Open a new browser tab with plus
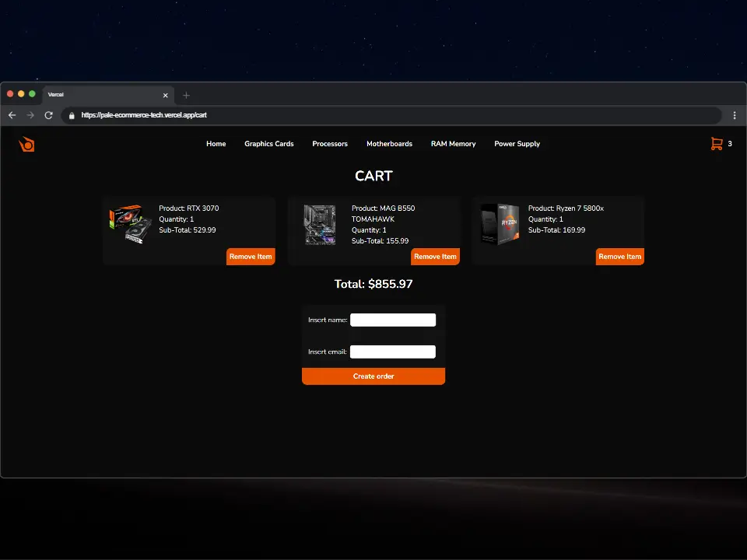 pyautogui.click(x=186, y=95)
